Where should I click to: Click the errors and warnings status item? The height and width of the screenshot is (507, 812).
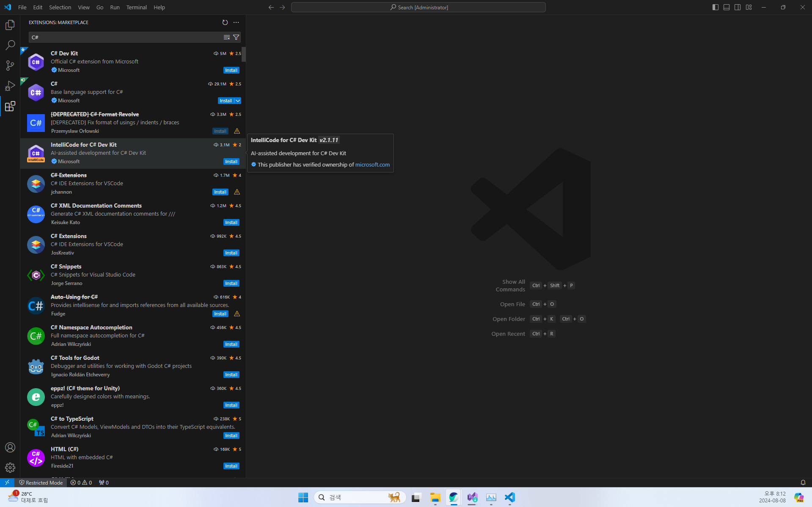point(81,482)
